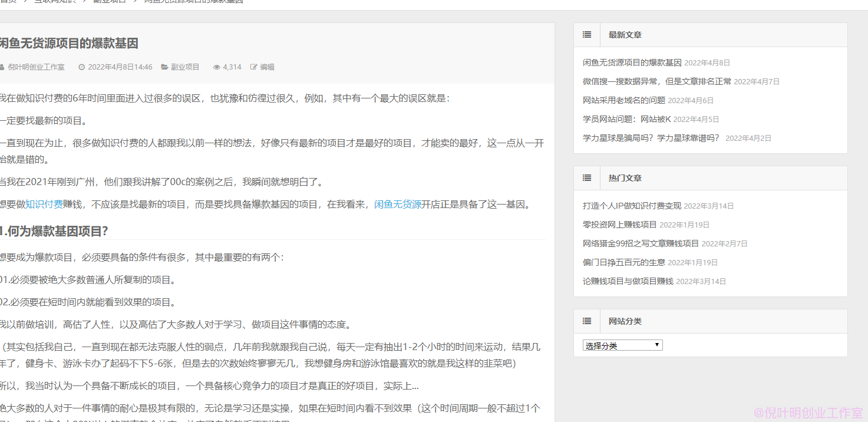Open the 选择分类 category dropdown
The height and width of the screenshot is (422, 868).
(623, 345)
